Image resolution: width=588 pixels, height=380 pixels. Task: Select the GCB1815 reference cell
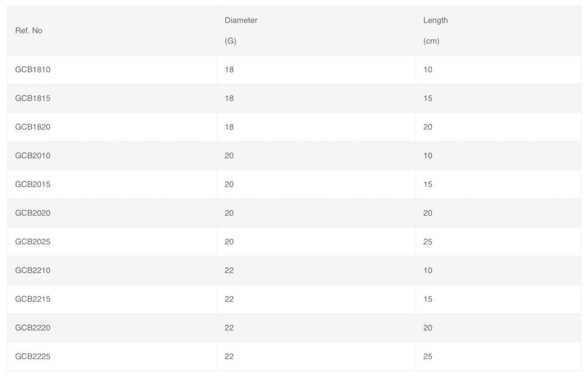pyautogui.click(x=33, y=98)
